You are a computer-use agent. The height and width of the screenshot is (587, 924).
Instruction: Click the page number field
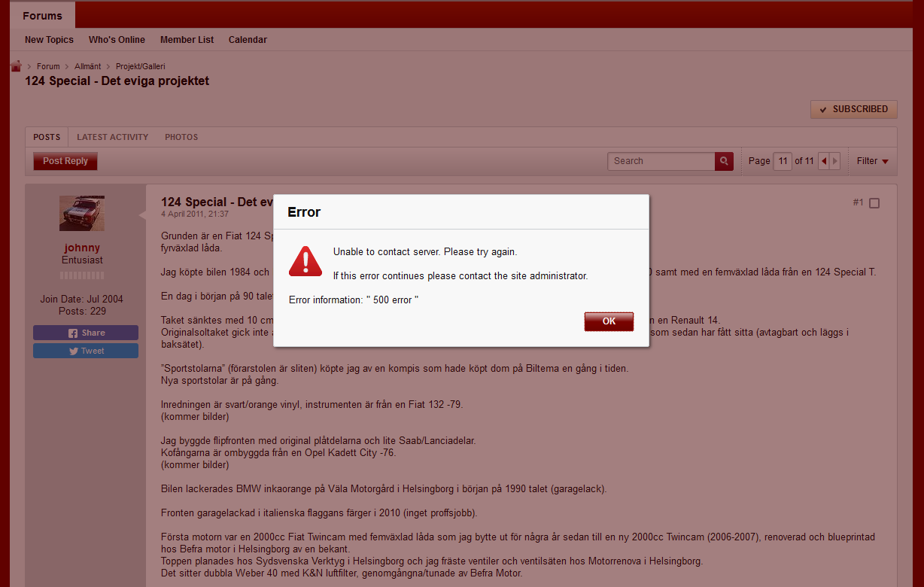pos(783,161)
